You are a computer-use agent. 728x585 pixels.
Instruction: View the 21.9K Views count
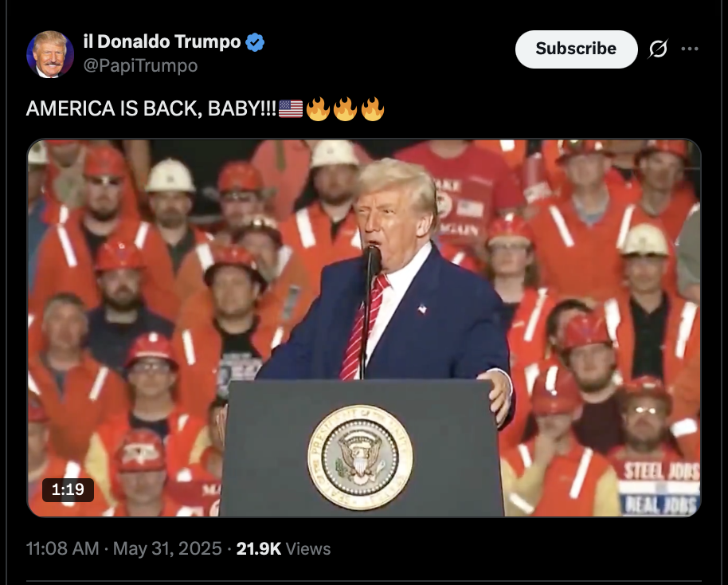coord(284,548)
